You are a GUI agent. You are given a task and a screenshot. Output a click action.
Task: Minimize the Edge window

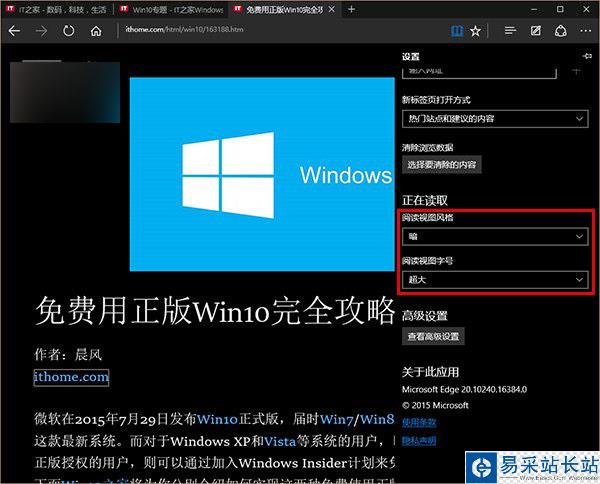534,10
